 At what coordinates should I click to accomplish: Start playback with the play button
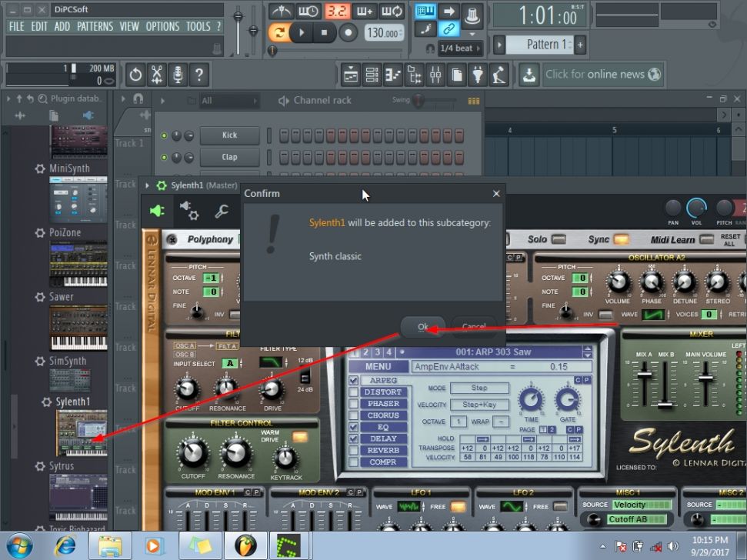[x=302, y=33]
